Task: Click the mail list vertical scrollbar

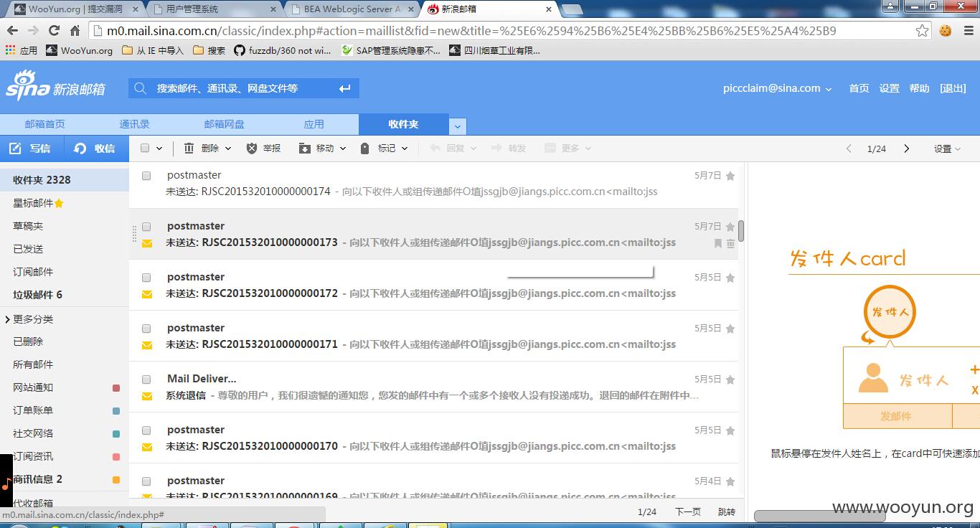Action: [x=741, y=231]
